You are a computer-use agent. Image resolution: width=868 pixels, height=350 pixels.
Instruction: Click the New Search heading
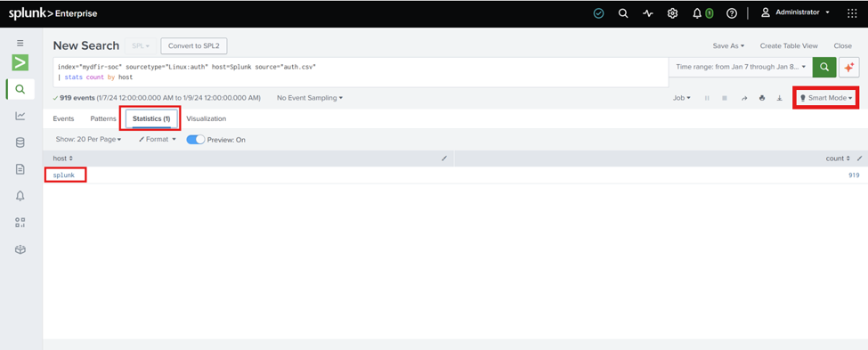point(86,45)
